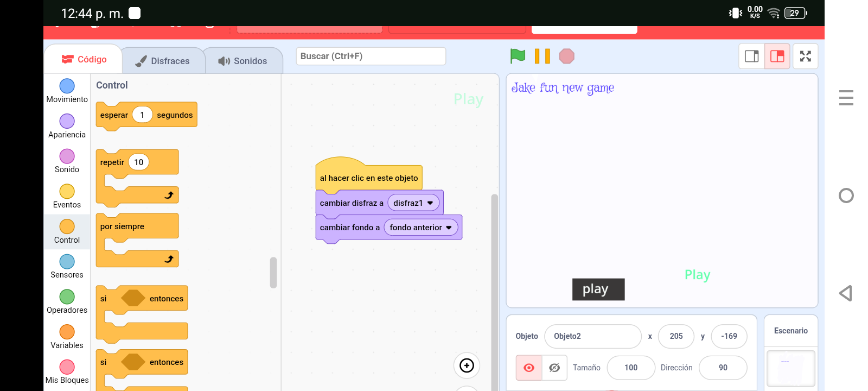Select the Control block category

[x=67, y=231]
